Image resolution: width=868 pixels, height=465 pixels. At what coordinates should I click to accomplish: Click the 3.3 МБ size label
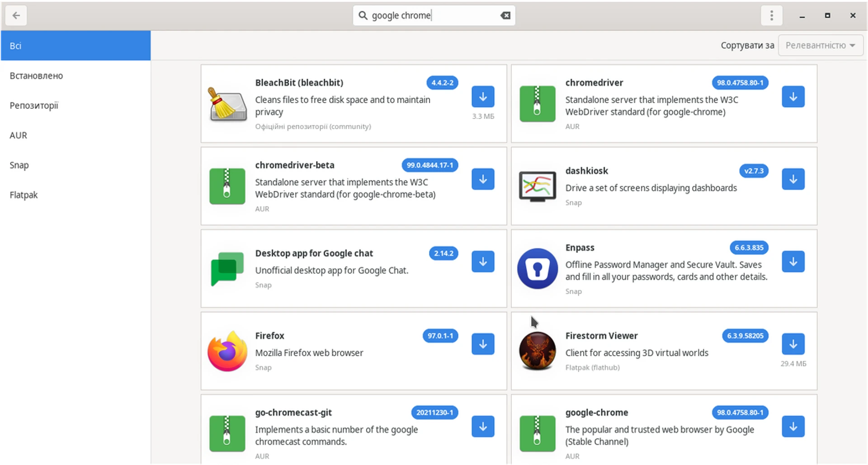pyautogui.click(x=483, y=116)
